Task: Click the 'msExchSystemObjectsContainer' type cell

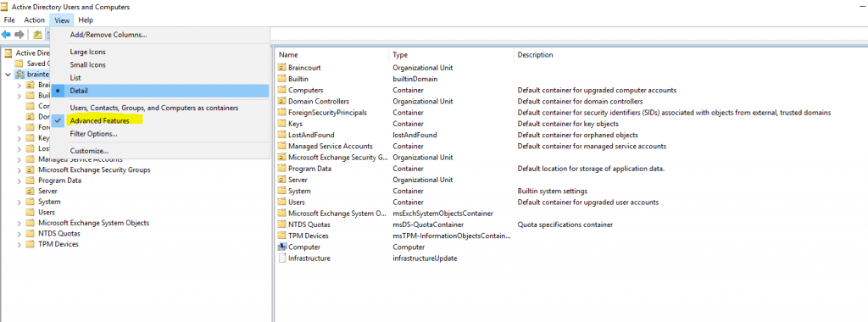Action: [442, 214]
